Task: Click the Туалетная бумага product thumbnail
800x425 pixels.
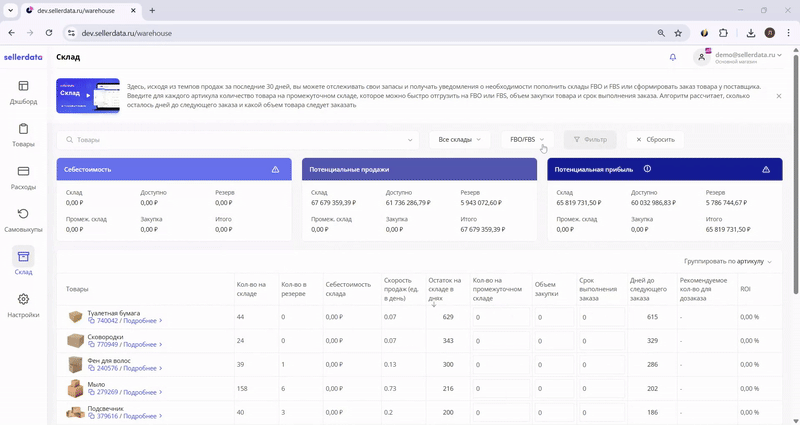Action: coord(75,317)
